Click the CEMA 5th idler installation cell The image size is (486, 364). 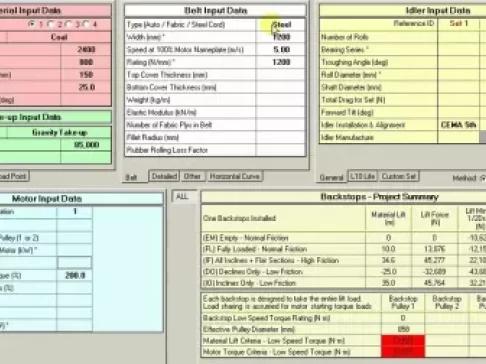coord(458,125)
